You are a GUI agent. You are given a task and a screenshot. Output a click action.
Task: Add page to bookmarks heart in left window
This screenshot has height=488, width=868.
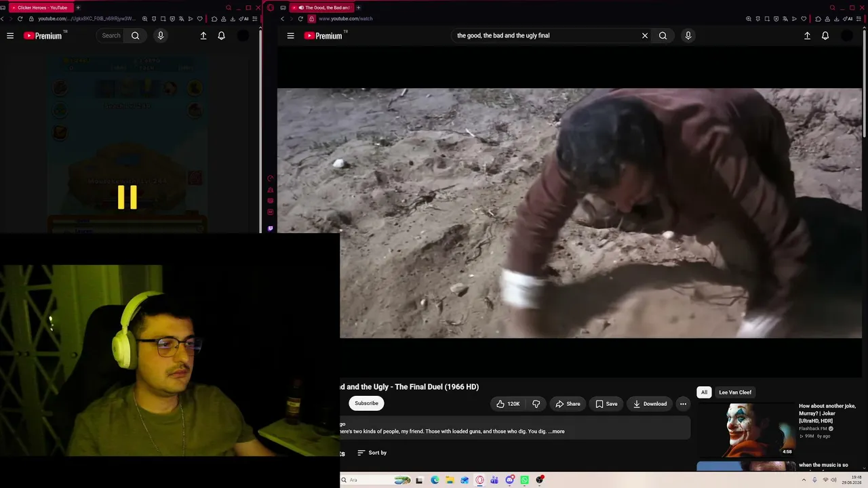point(199,19)
